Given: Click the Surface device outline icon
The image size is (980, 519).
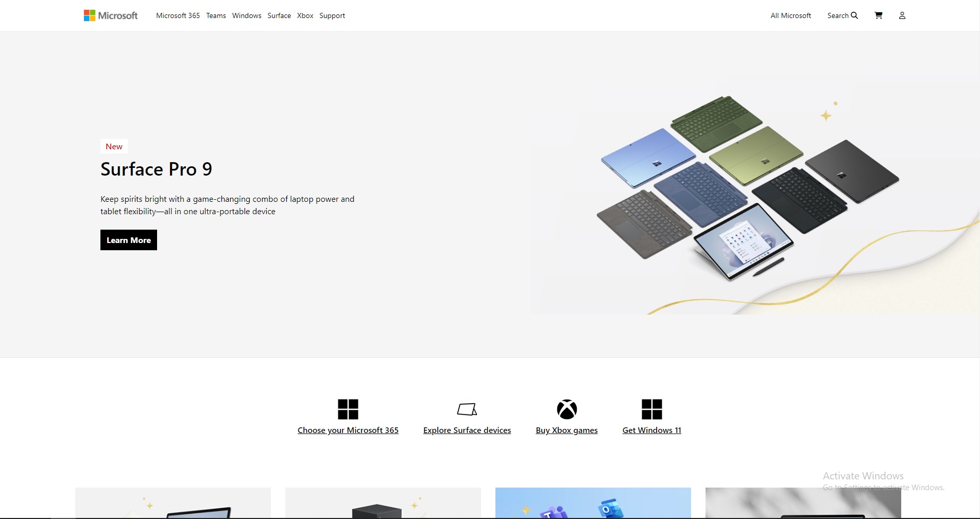Looking at the screenshot, I should [x=467, y=408].
